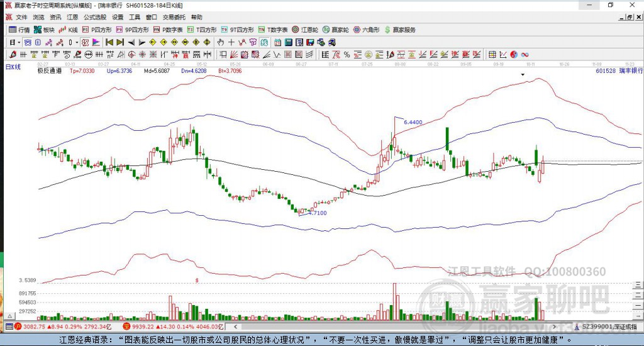Open the 板块 sectors view
This screenshot has width=644, height=346.
(44, 30)
